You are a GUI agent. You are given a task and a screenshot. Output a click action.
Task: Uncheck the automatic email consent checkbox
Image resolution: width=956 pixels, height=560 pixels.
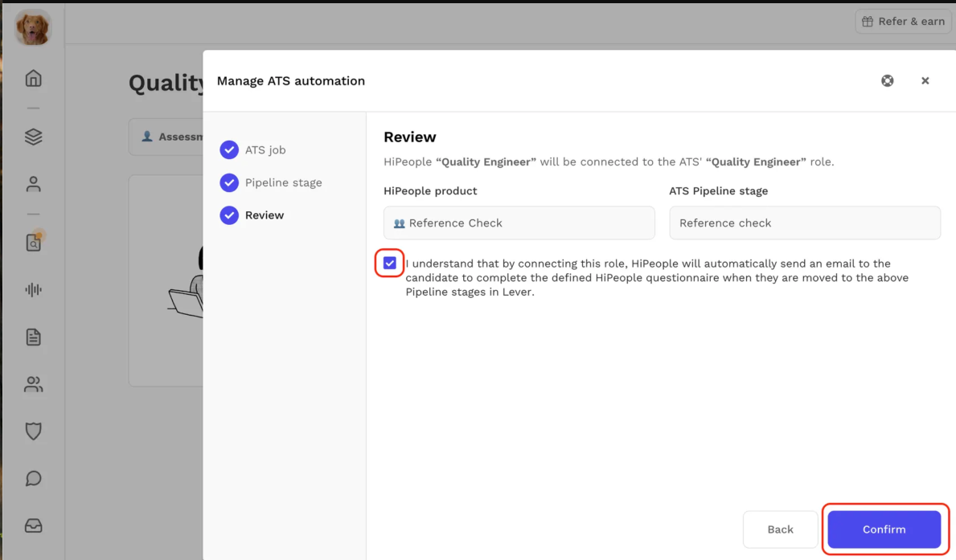(x=390, y=264)
